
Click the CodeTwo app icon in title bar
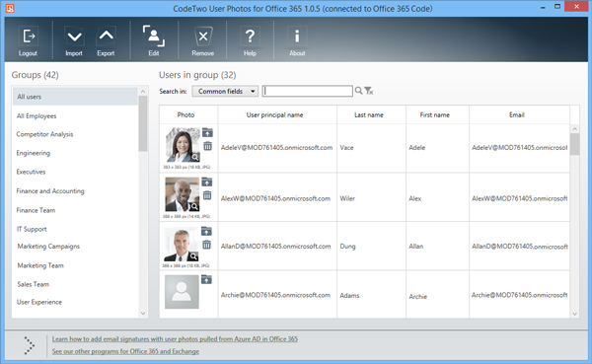10,8
